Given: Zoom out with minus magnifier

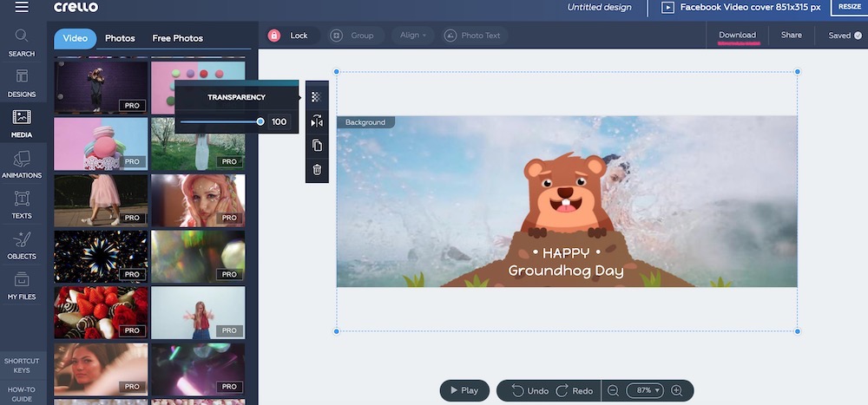Looking at the screenshot, I should pos(613,390).
